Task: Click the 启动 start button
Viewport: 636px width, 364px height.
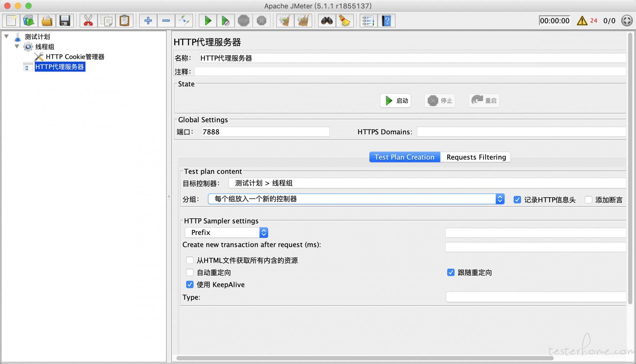Action: [396, 101]
